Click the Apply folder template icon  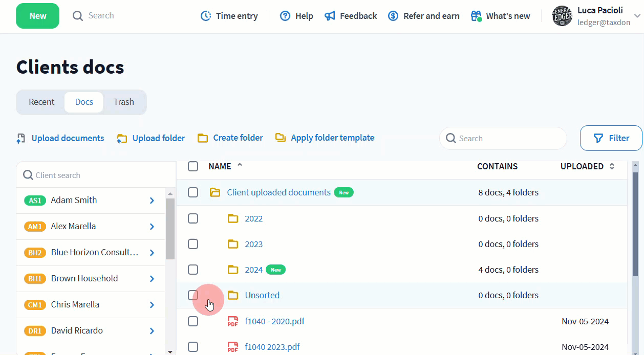pyautogui.click(x=281, y=138)
